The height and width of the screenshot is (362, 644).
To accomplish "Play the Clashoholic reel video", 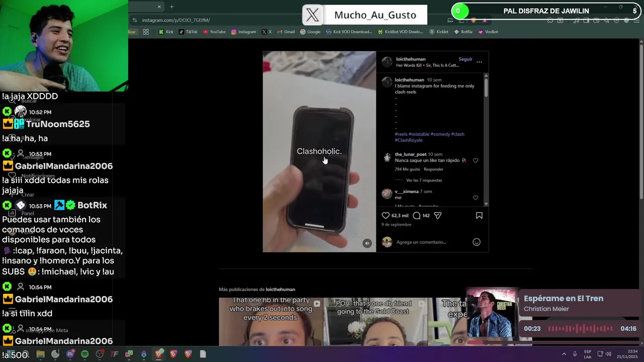I will click(319, 151).
